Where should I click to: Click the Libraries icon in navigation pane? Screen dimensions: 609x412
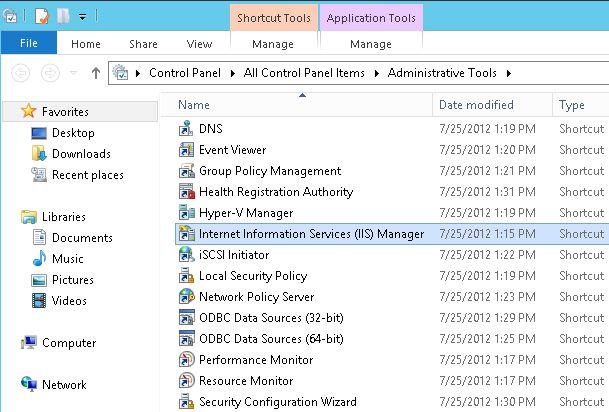29,217
